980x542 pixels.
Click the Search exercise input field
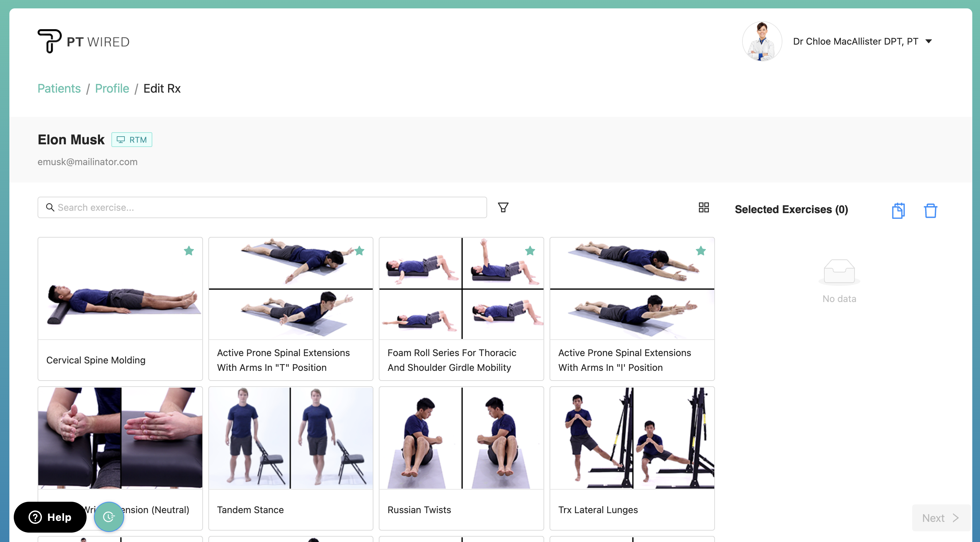[262, 207]
